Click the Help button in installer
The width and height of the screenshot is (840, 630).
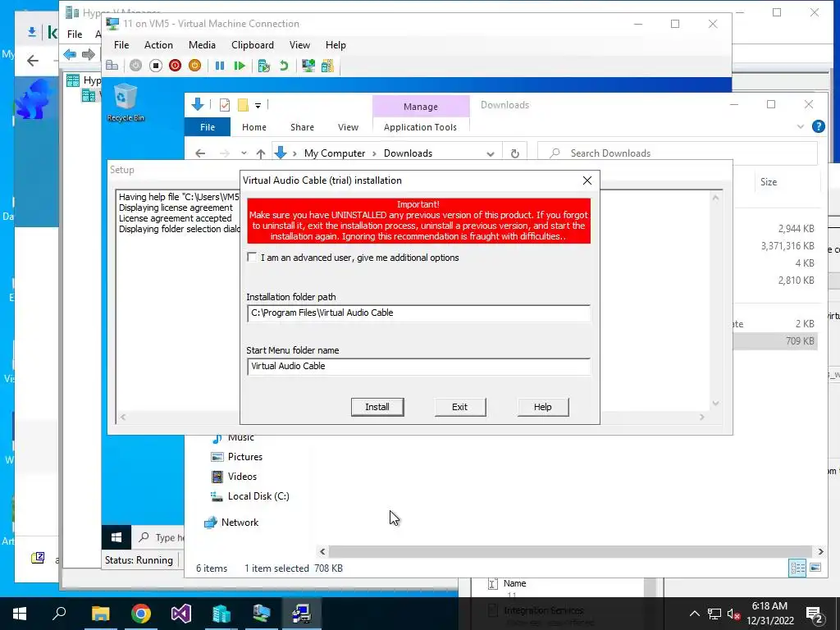pyautogui.click(x=543, y=407)
